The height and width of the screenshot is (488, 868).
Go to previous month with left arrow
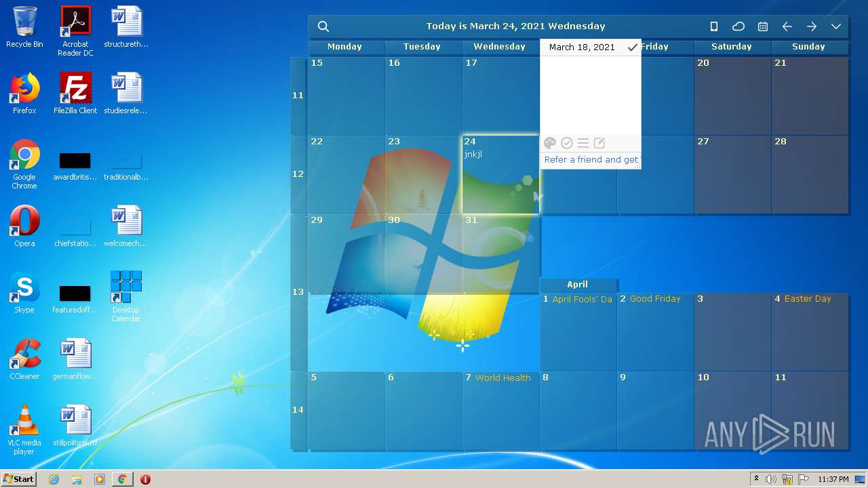tap(787, 26)
